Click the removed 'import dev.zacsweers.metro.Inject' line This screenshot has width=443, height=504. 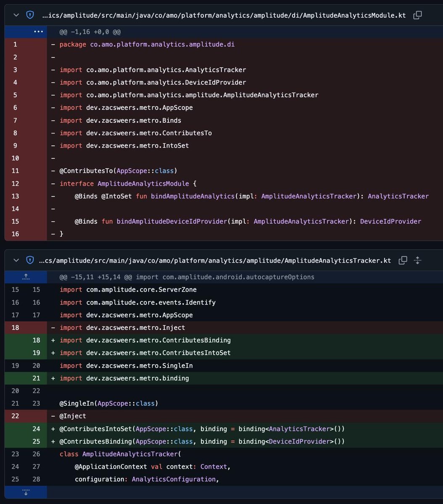[122, 328]
